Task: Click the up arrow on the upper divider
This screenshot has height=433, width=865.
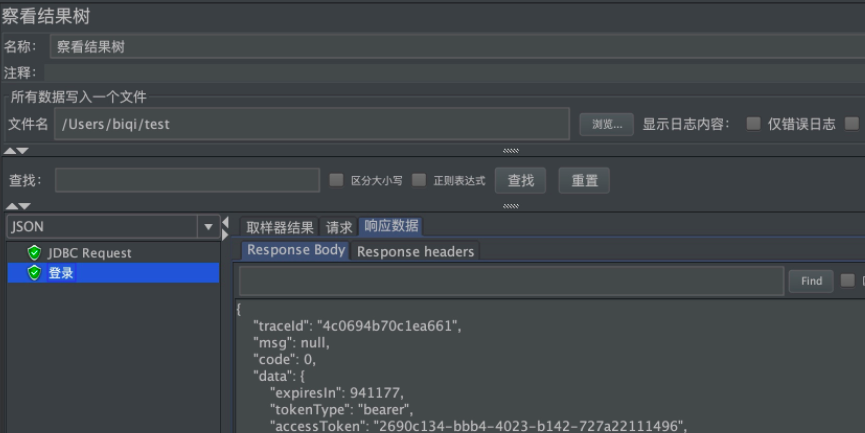Action: (x=10, y=151)
